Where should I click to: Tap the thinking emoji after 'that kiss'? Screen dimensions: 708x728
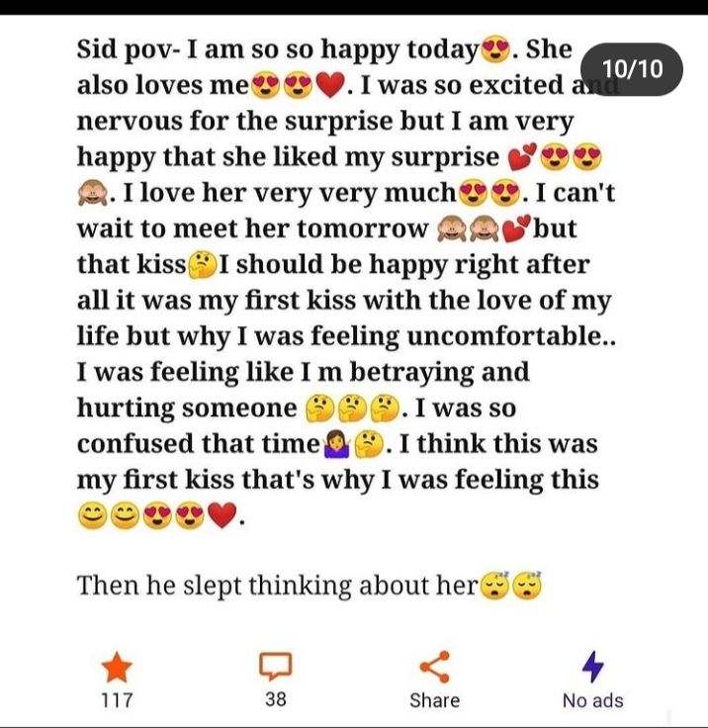(202, 265)
